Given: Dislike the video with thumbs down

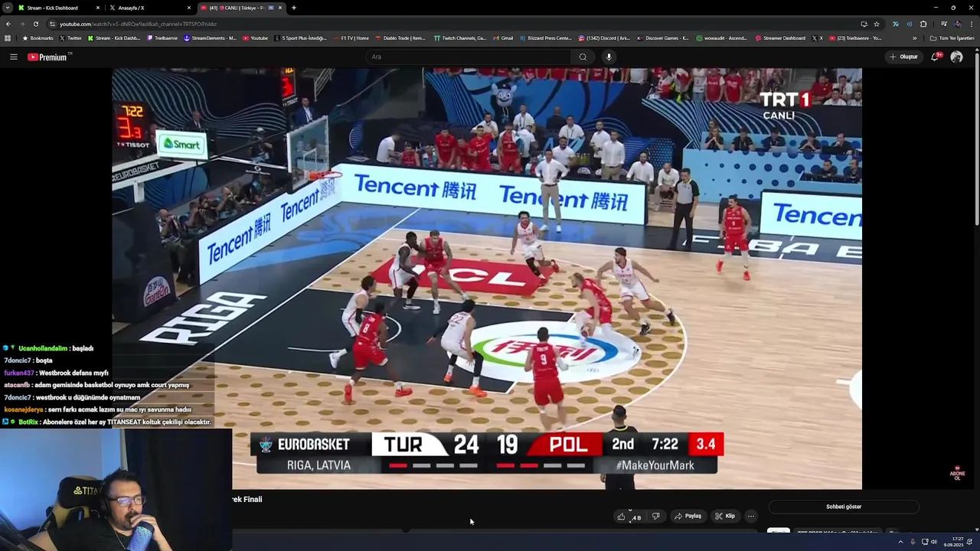Looking at the screenshot, I should coord(655,517).
